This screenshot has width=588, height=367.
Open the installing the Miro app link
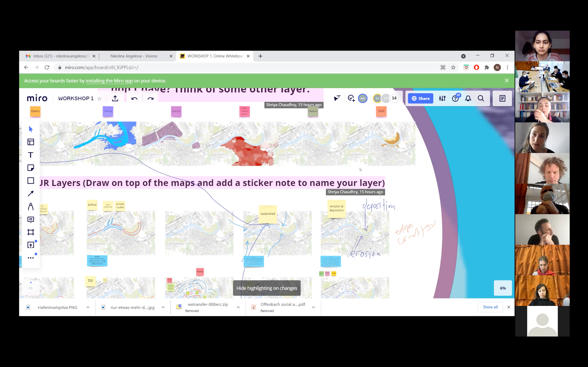109,81
